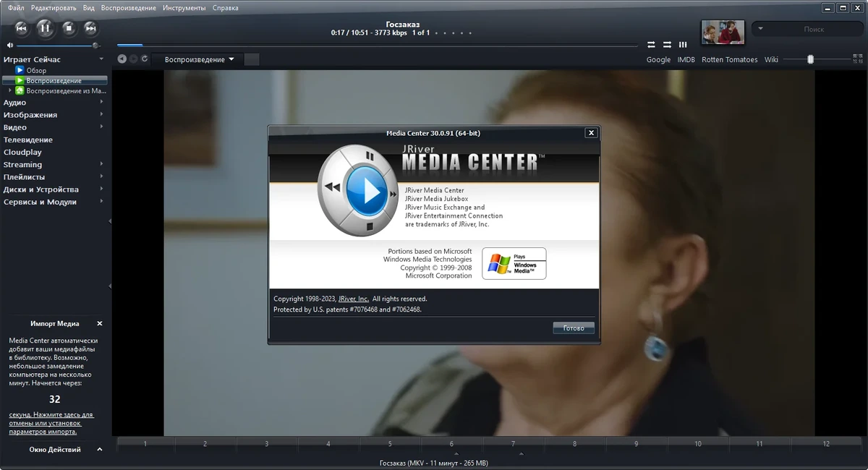Toggle shuffle mode icon
868x470 pixels.
point(667,44)
